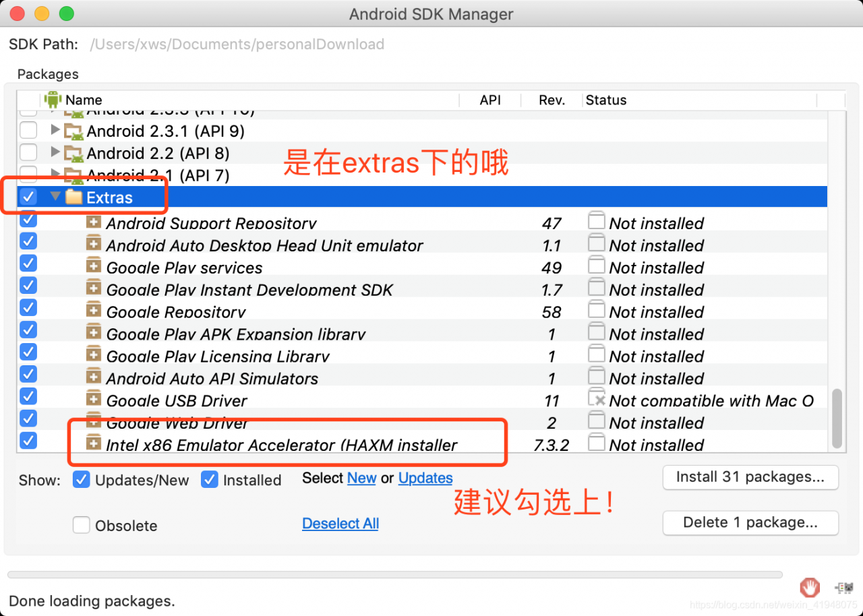Click the Done loading packages status text
The image size is (863, 616).
click(x=92, y=601)
